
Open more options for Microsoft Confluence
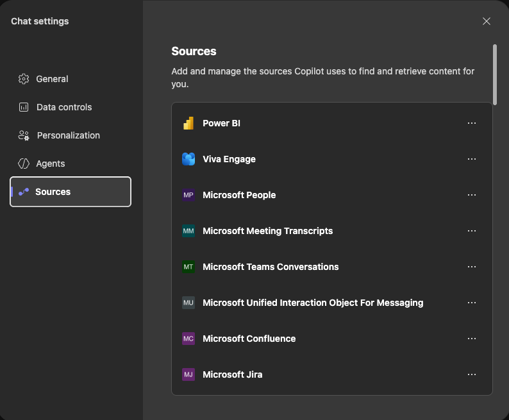coord(472,339)
